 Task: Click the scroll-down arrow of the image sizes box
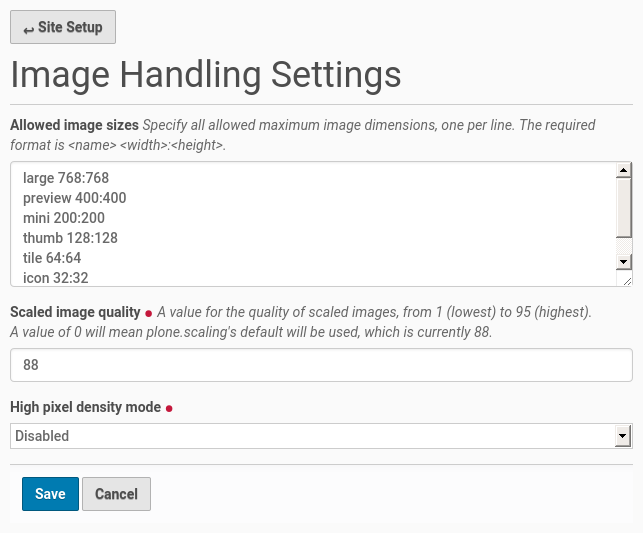point(623,261)
